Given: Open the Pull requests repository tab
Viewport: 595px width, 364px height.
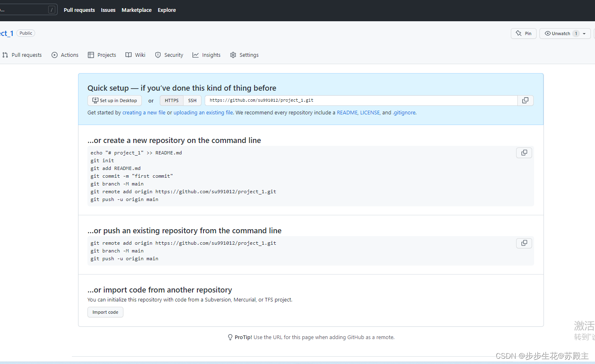Looking at the screenshot, I should (x=22, y=55).
